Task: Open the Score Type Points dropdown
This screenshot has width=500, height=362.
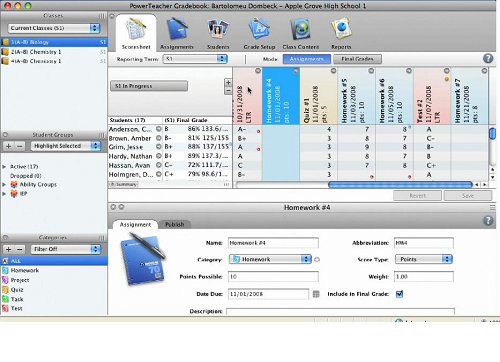Action: (424, 259)
